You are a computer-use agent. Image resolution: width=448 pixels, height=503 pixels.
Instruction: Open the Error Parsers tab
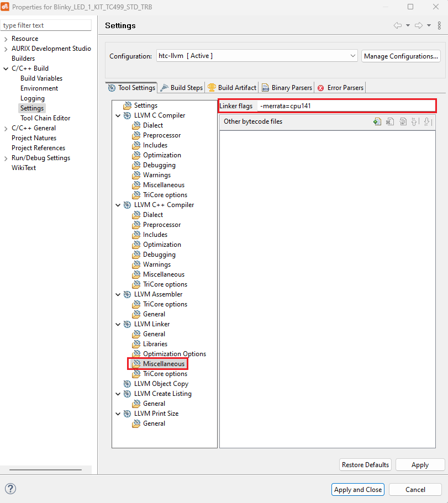click(340, 87)
